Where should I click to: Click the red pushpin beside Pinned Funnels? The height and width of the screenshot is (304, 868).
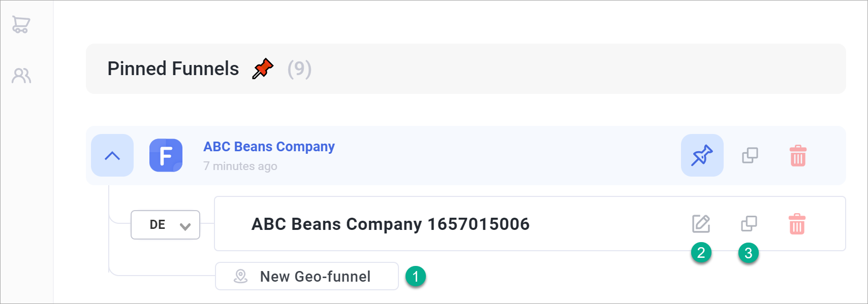coord(263,69)
